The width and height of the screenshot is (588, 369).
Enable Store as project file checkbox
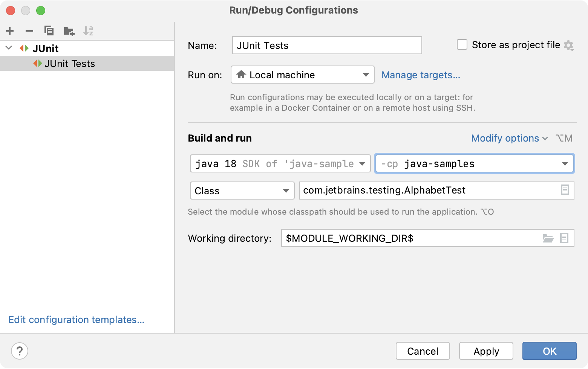(x=462, y=44)
